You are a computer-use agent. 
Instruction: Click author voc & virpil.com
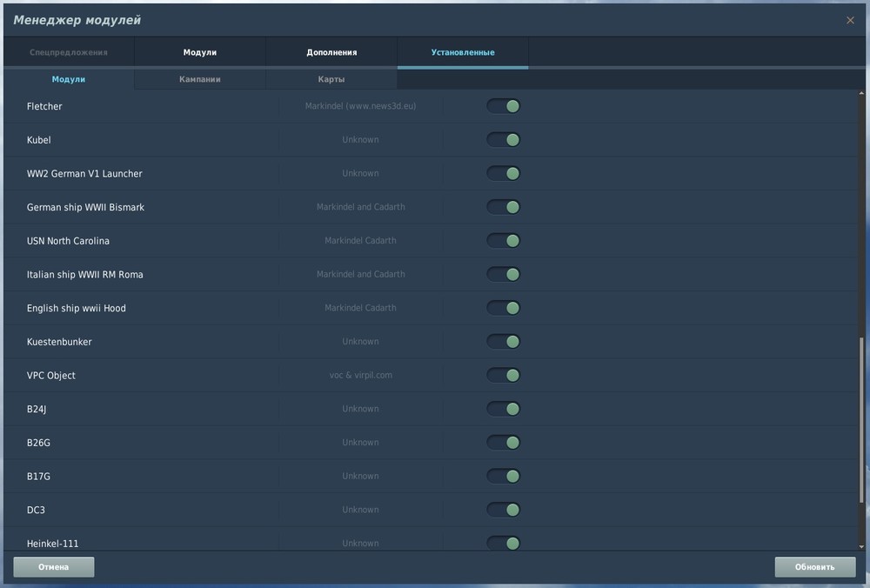(x=361, y=375)
